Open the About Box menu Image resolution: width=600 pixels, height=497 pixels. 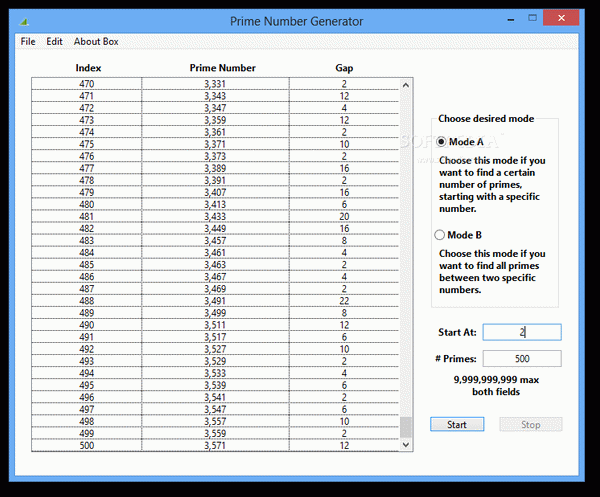click(x=96, y=42)
